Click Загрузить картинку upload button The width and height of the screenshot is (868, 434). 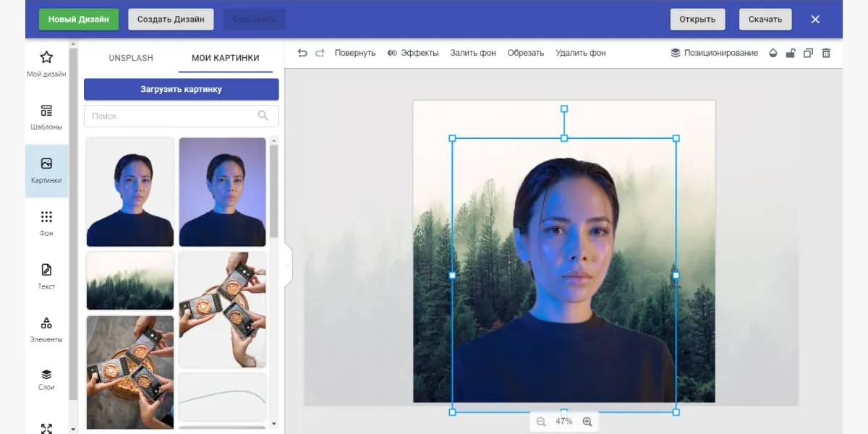tap(181, 90)
